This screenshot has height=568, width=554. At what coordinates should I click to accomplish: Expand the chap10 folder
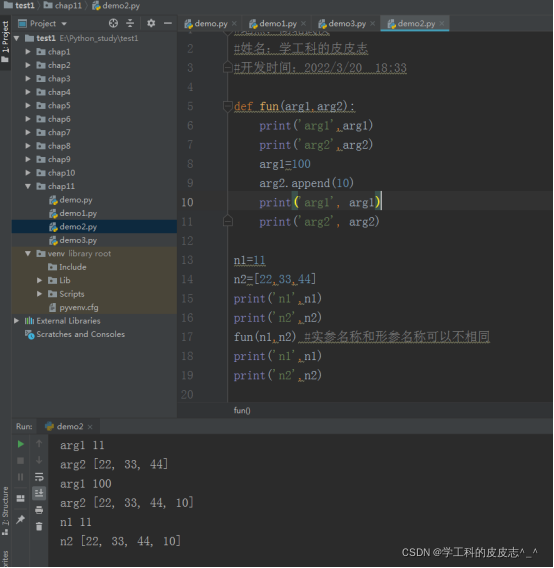point(28,173)
